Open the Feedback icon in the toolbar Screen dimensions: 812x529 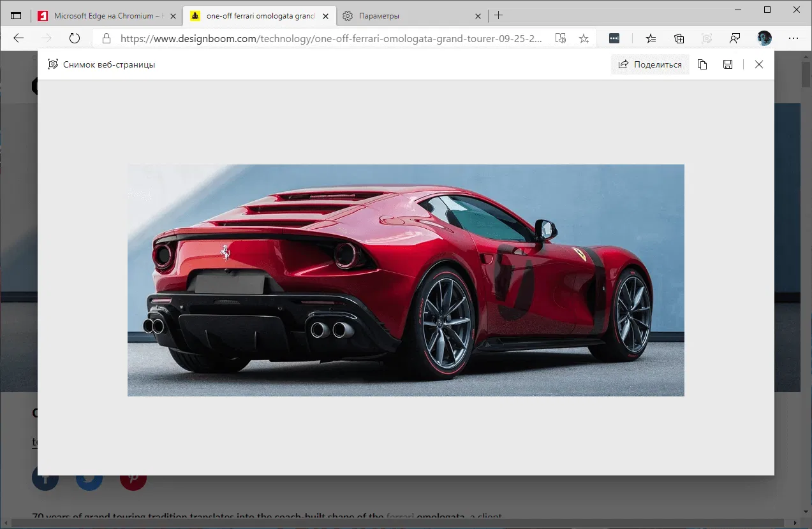735,38
